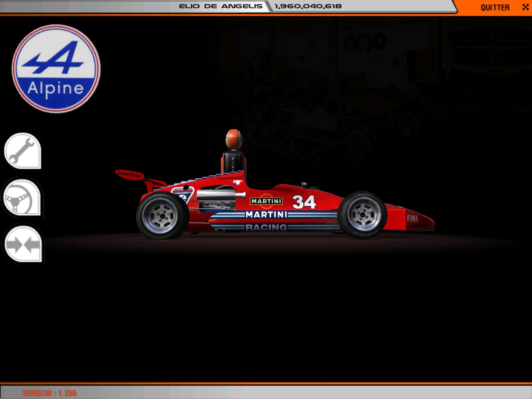Image resolution: width=532 pixels, height=399 pixels.
Task: Click the 1,960,040,618 credits value
Action: tap(308, 6)
